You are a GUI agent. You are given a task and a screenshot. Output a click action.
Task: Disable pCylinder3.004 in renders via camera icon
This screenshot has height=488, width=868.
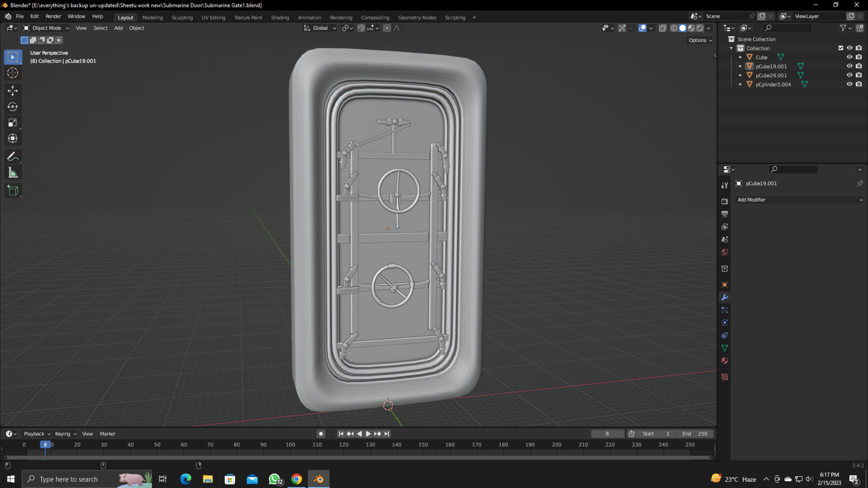(858, 84)
